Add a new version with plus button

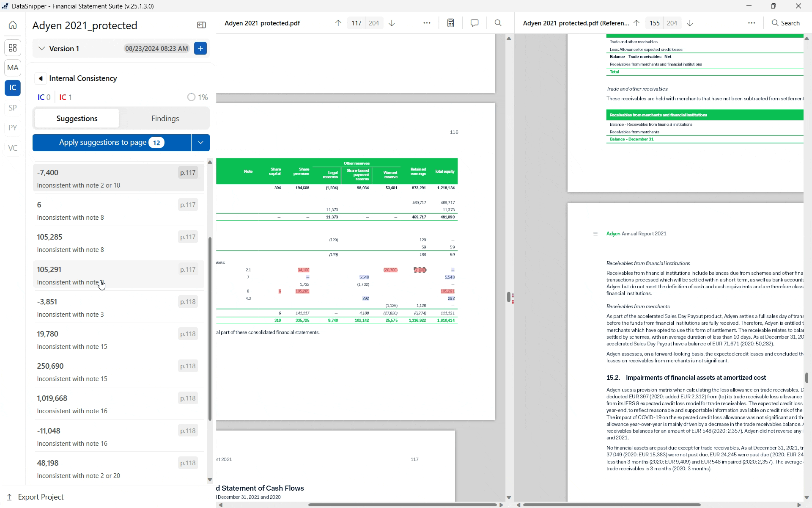click(x=200, y=48)
